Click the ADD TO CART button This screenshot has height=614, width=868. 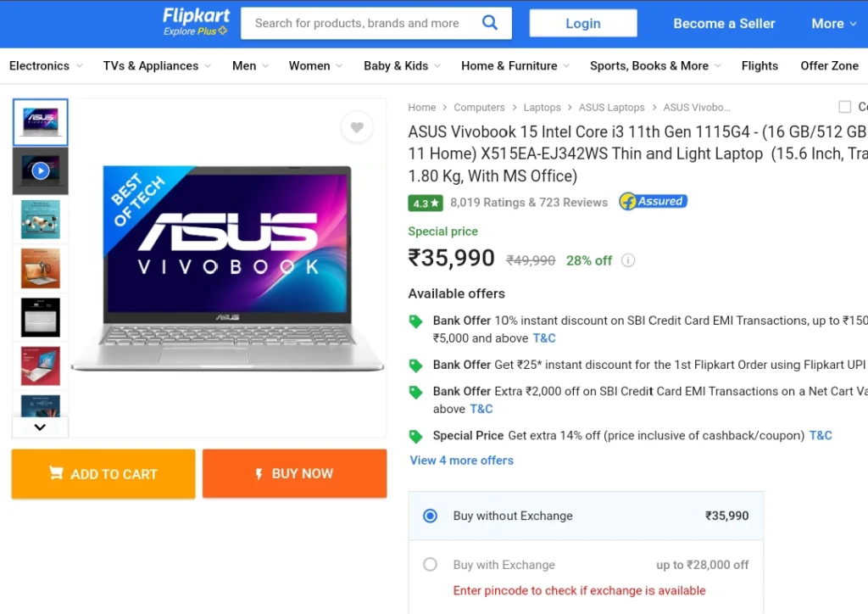coord(103,474)
